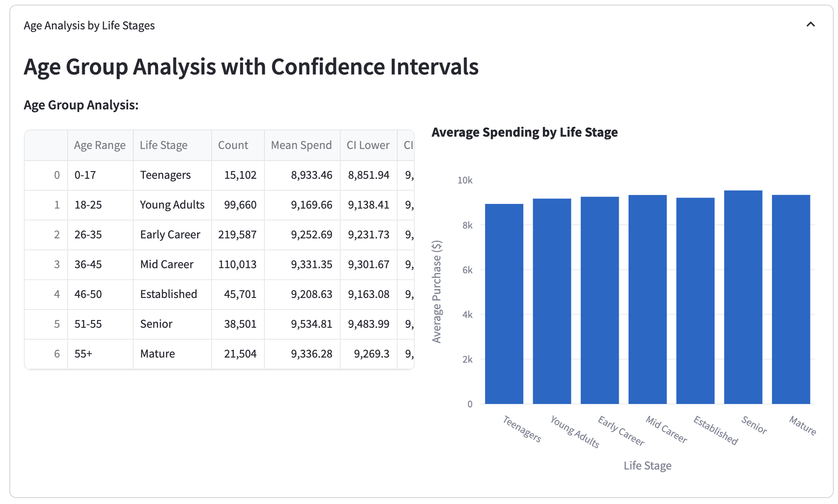Viewport: 838px width, 504px height.
Task: Click the 46-50 age range cell
Action: click(x=88, y=294)
